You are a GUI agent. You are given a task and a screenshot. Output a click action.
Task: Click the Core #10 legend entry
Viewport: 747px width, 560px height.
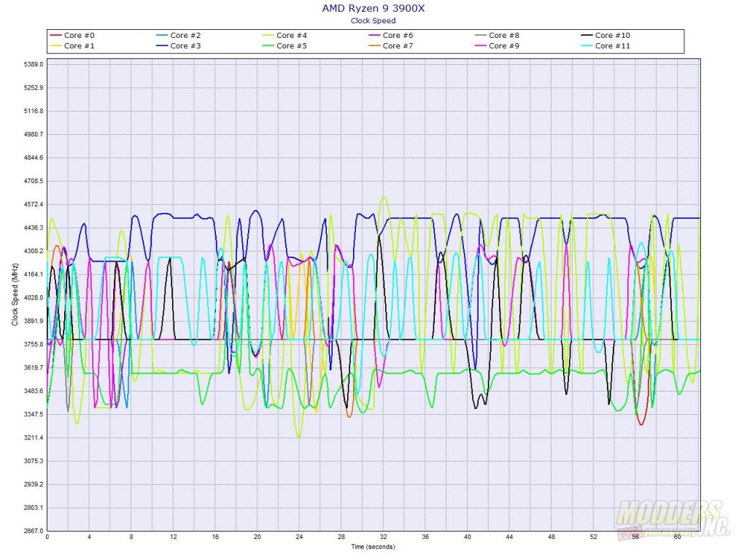click(x=605, y=35)
